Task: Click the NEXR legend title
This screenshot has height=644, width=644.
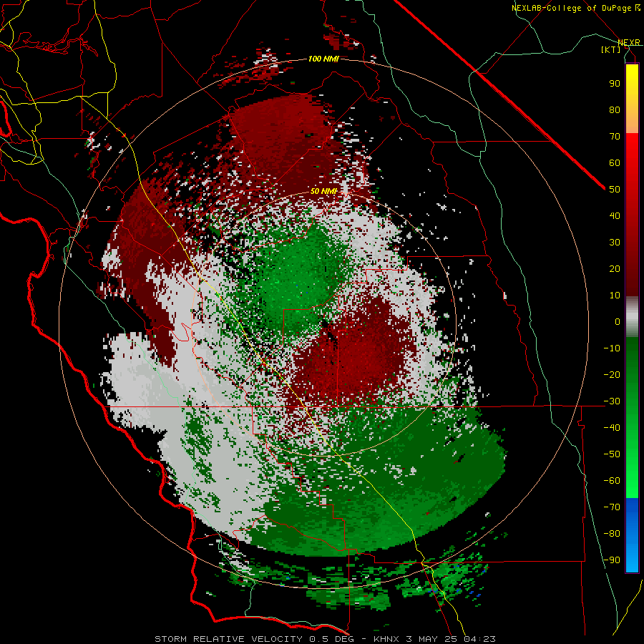Action: [629, 43]
